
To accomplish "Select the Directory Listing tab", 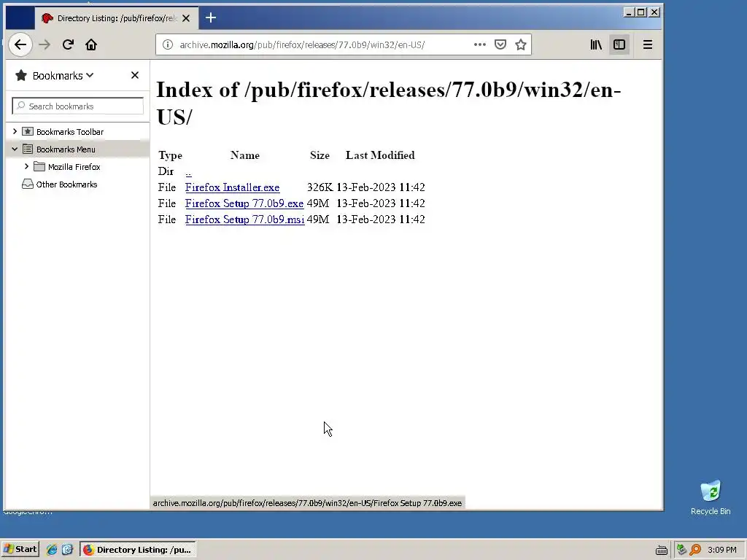I will pos(115,18).
